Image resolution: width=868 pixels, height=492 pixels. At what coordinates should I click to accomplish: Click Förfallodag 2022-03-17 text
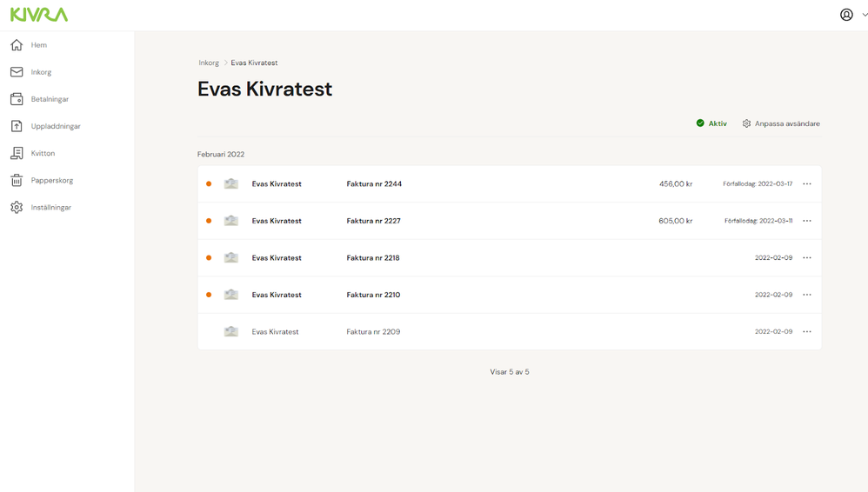click(758, 183)
